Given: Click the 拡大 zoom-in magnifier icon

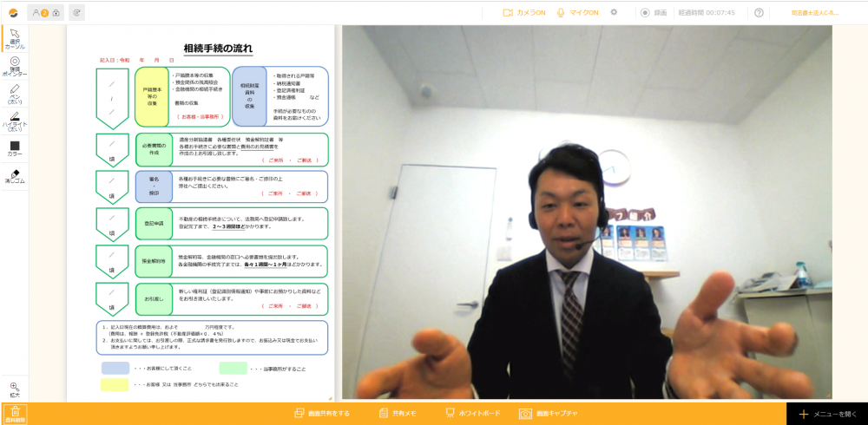Looking at the screenshot, I should click(14, 389).
